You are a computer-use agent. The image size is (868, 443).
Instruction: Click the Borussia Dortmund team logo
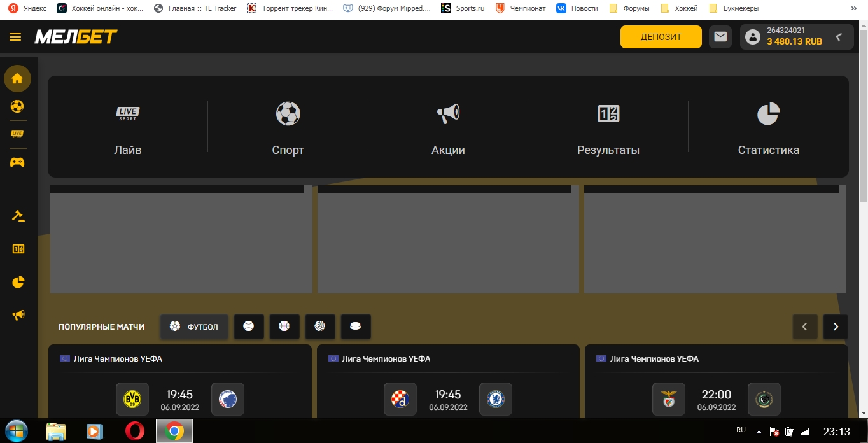[132, 399]
